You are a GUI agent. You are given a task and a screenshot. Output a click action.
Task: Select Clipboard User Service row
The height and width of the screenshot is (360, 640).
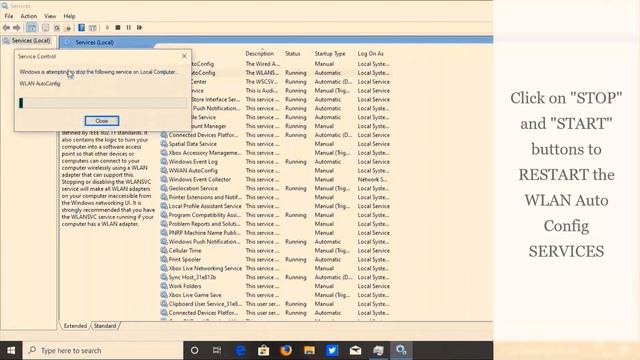tap(276, 304)
